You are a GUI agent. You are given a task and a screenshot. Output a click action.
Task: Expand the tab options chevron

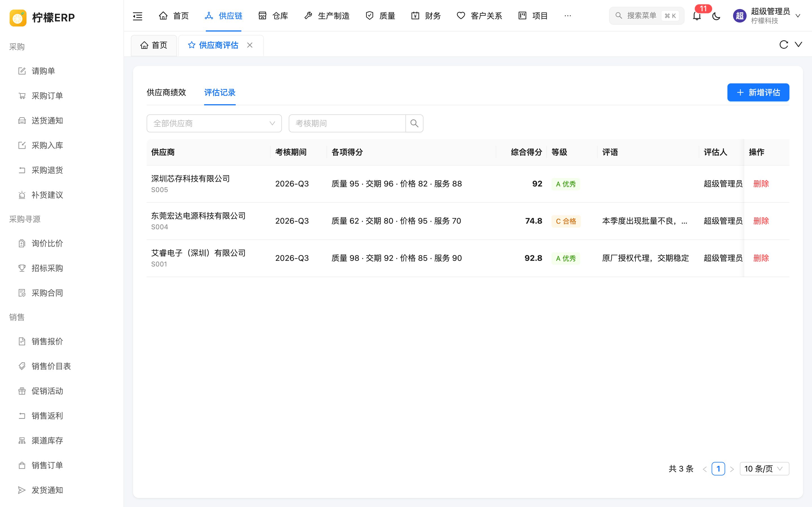tap(798, 45)
